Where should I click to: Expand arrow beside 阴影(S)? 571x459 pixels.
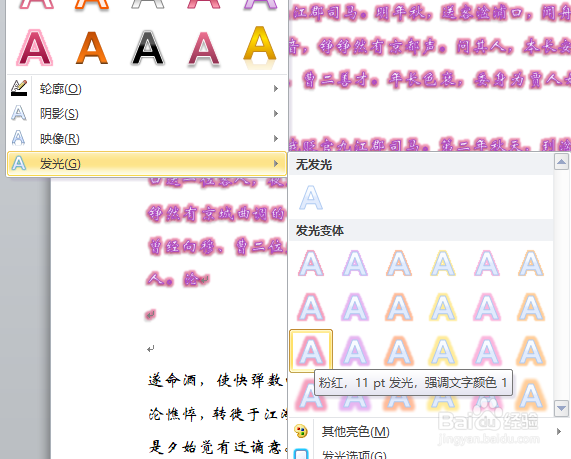coord(276,114)
